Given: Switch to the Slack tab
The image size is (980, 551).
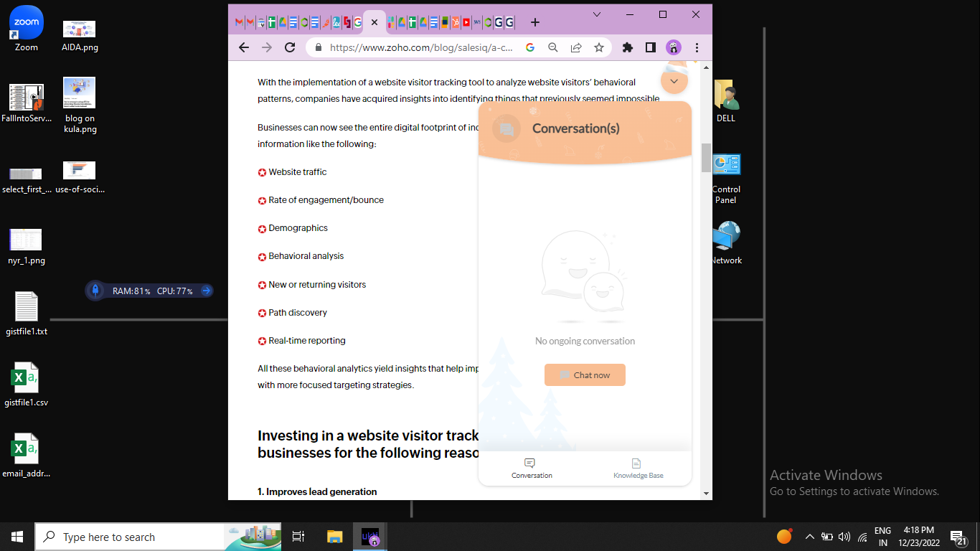Looking at the screenshot, I should coord(391,22).
